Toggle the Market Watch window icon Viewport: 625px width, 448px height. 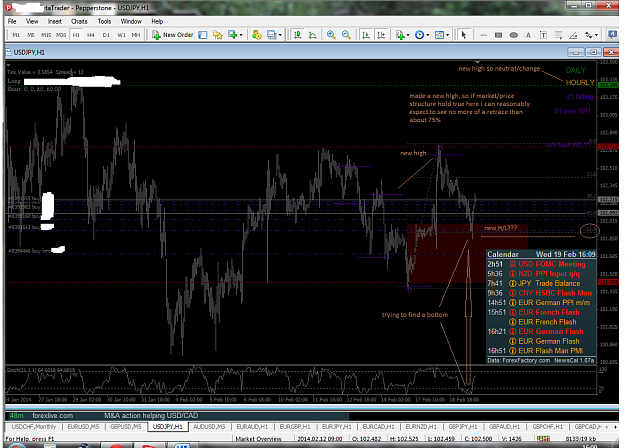203,35
